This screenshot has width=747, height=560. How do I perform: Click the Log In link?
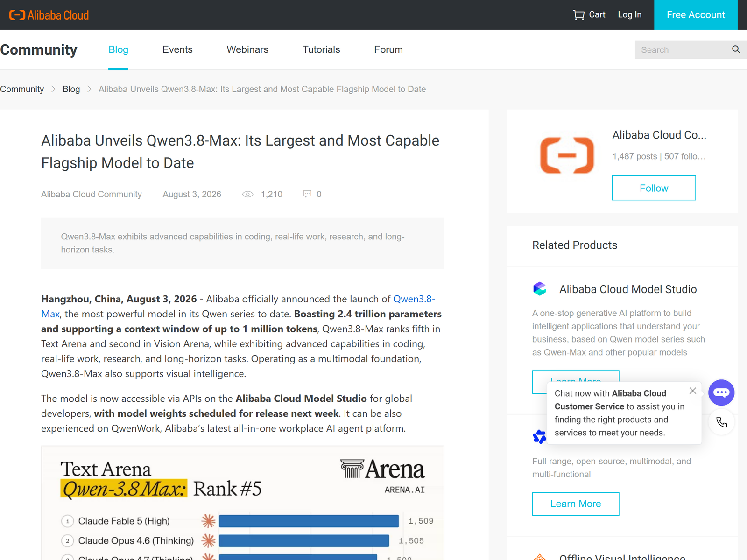pyautogui.click(x=629, y=15)
